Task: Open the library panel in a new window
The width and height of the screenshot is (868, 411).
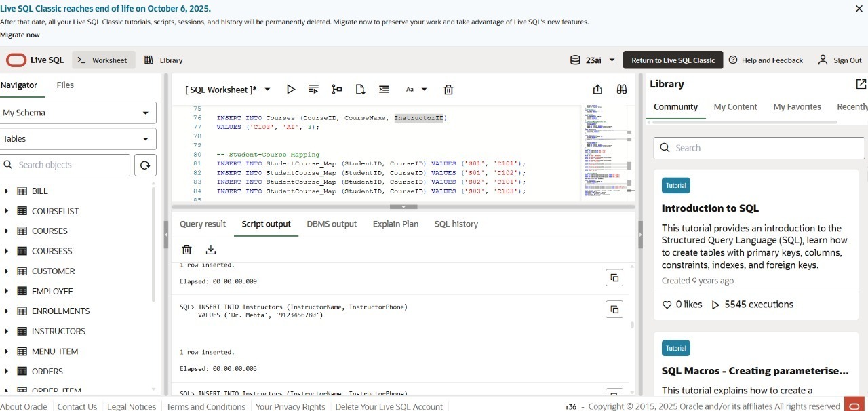Action: click(x=861, y=84)
